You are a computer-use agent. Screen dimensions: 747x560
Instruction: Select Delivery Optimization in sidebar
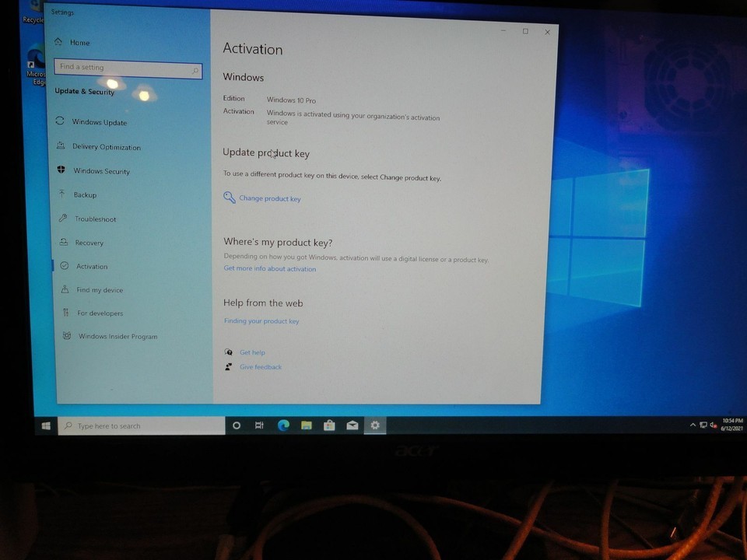(106, 147)
